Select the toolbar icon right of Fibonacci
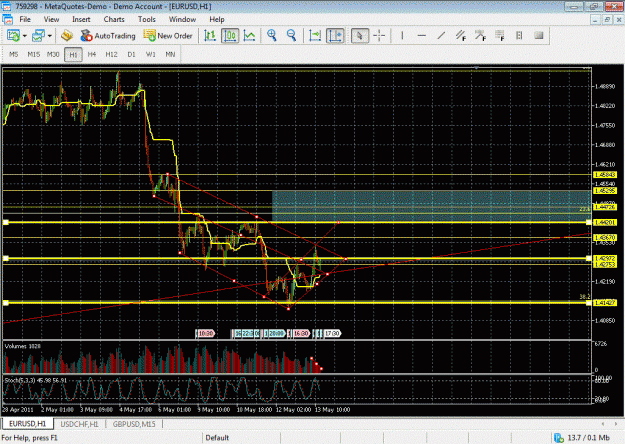This screenshot has height=444, width=625. pos(519,36)
